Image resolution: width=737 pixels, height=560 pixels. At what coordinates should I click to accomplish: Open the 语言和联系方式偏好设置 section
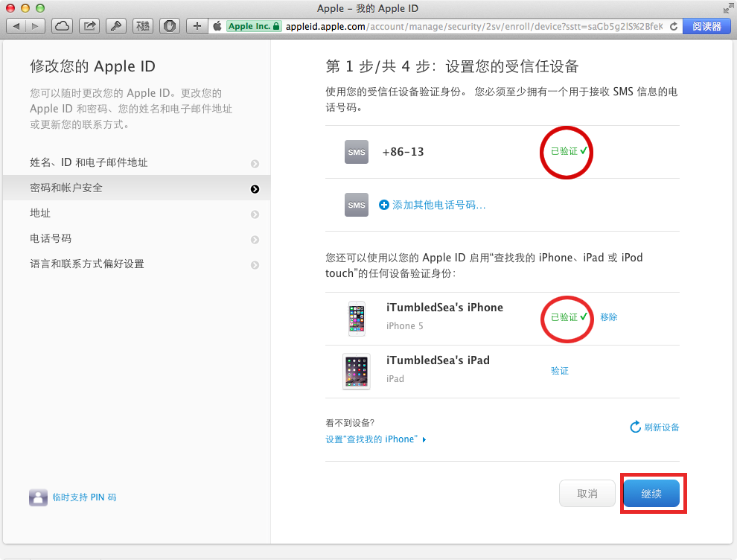click(x=136, y=264)
